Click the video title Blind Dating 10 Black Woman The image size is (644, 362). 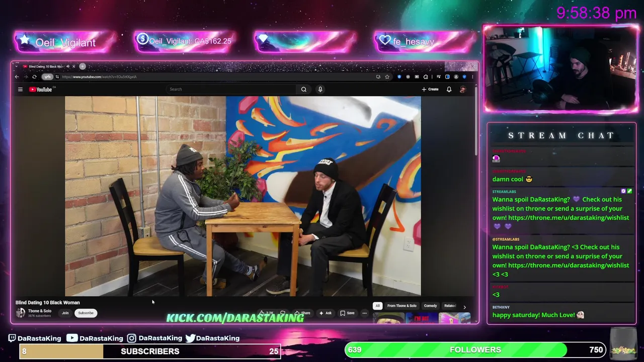pos(48,303)
